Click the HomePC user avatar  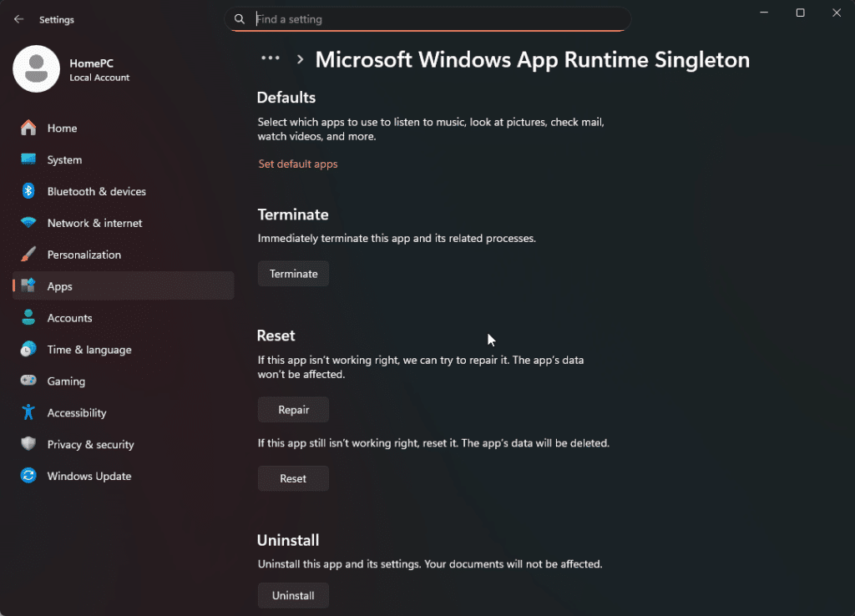[36, 68]
